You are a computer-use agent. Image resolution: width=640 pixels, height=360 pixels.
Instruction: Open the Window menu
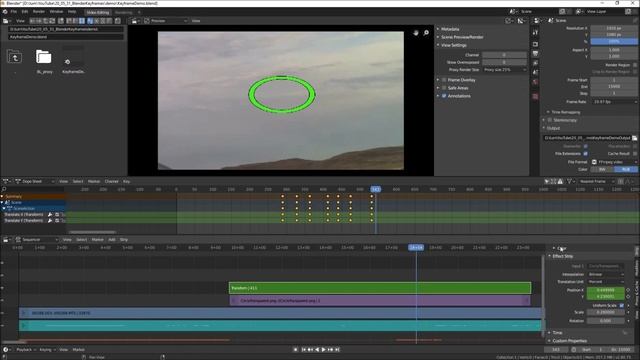(x=56, y=11)
